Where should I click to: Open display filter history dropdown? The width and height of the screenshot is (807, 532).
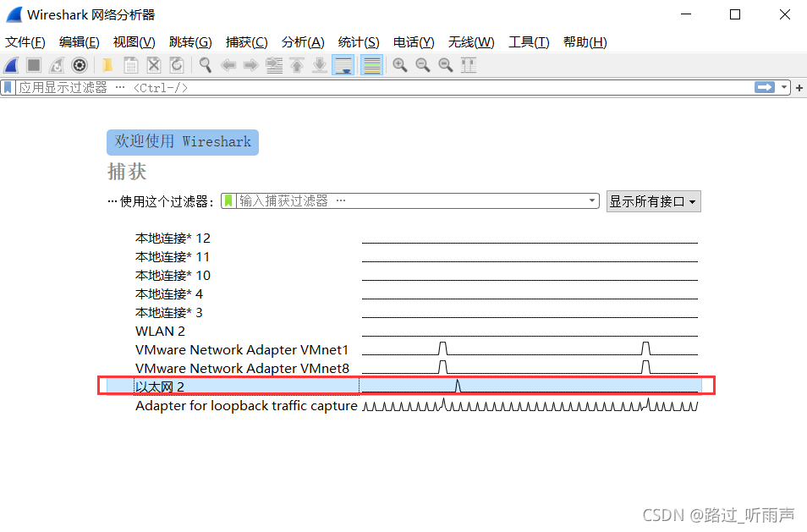[x=784, y=87]
